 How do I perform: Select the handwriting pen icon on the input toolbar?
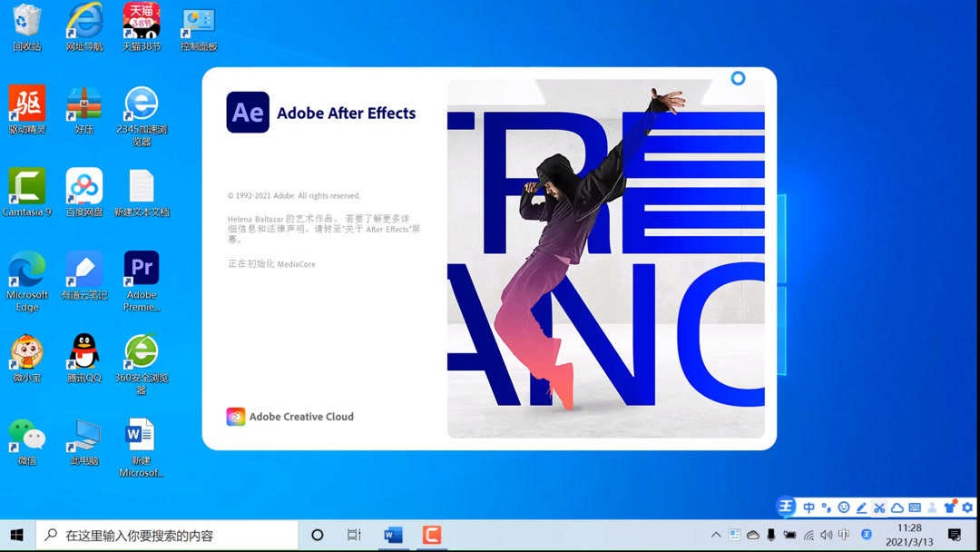tap(860, 508)
